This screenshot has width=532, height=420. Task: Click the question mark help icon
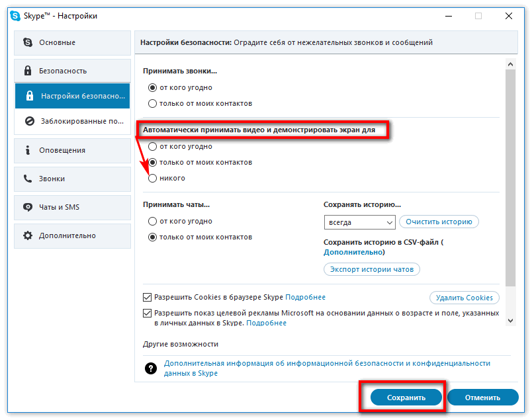pyautogui.click(x=151, y=368)
